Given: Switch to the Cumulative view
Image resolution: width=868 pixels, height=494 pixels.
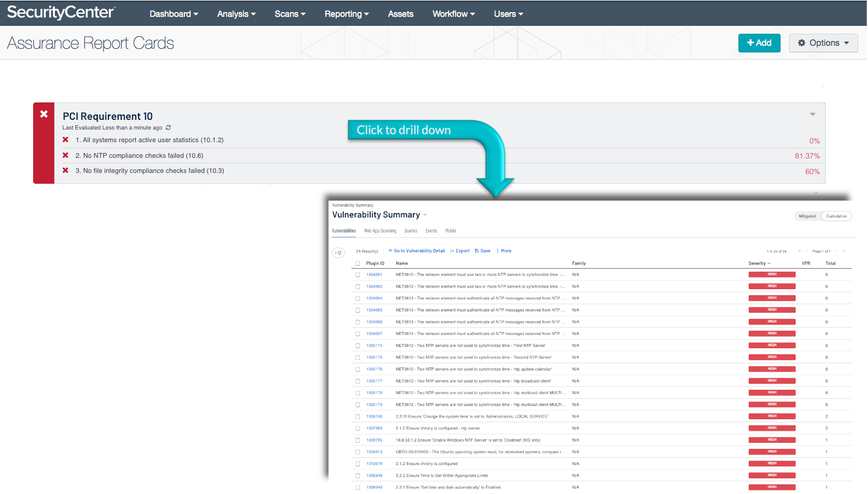Looking at the screenshot, I should [837, 216].
